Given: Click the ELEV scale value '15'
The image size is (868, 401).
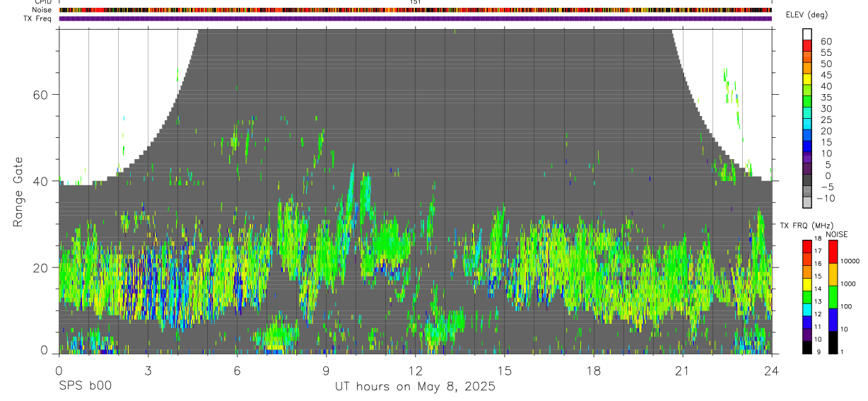Looking at the screenshot, I should (x=826, y=142).
